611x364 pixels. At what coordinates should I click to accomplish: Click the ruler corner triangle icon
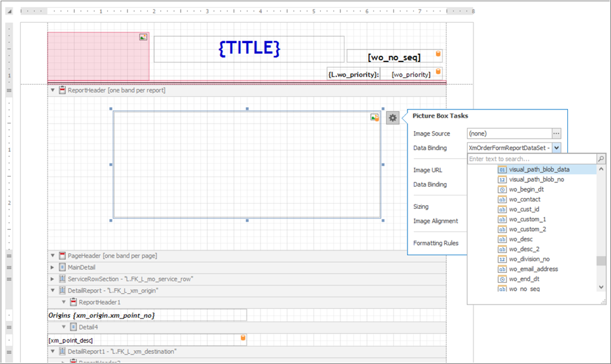[x=10, y=11]
